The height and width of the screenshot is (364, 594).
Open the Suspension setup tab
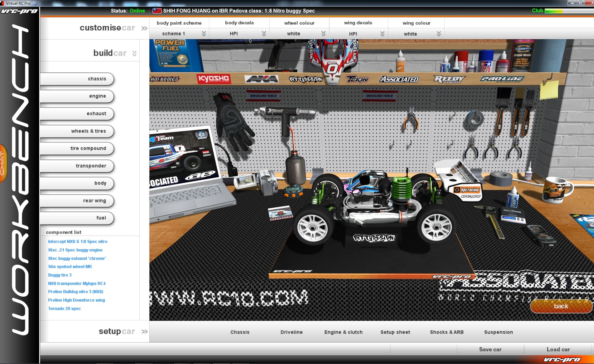coord(498,332)
